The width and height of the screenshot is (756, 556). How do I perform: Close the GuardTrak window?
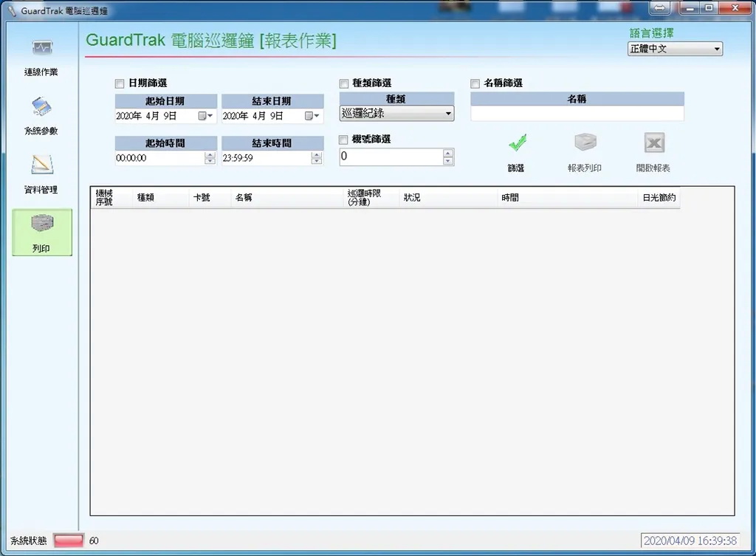735,7
